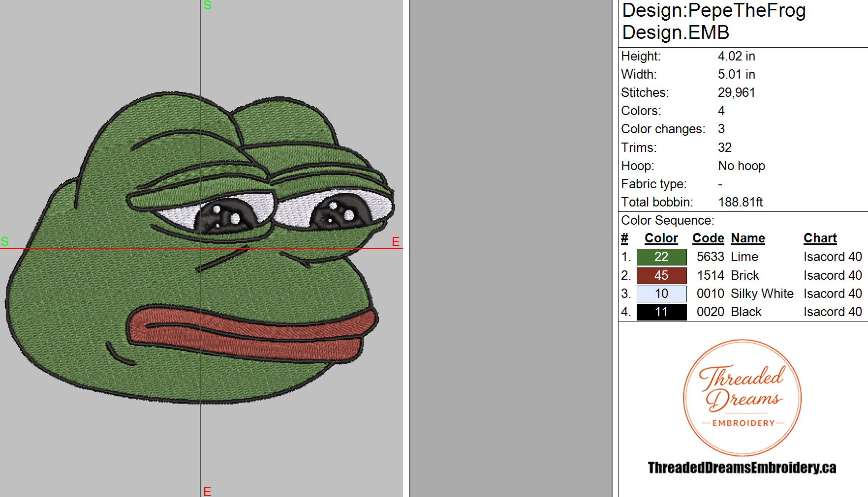Click the Hoop value No hoop
The image size is (868, 497).
coord(742,166)
